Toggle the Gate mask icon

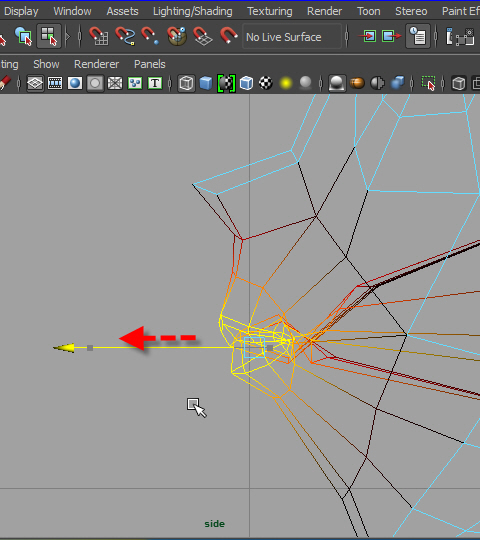point(95,83)
